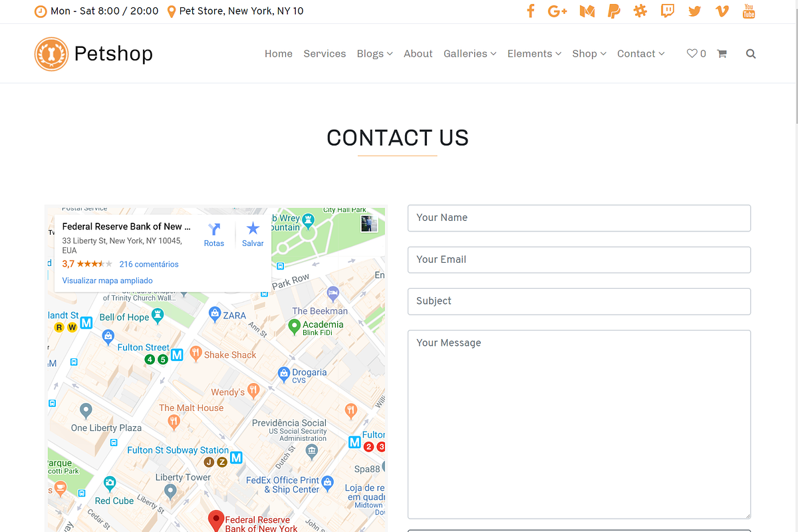
Task: Click the Fulton Street subway M icon
Action: (x=177, y=355)
